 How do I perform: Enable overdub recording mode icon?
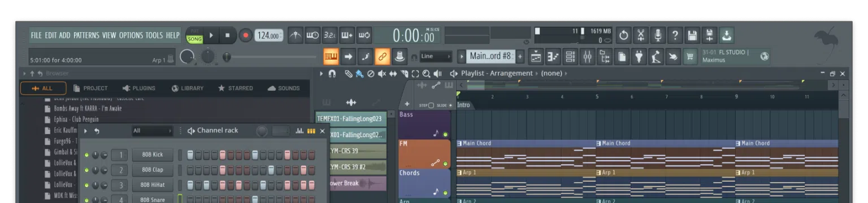click(346, 36)
